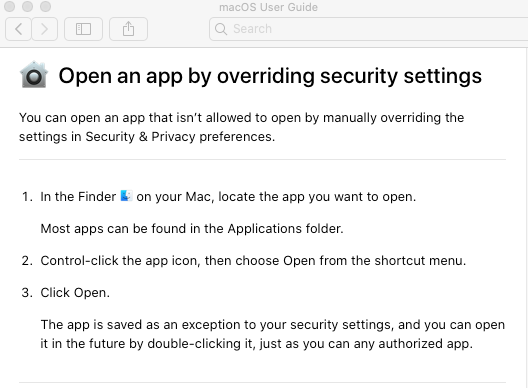Close the macOS User Guide window
The image size is (528, 388).
(x=9, y=6)
